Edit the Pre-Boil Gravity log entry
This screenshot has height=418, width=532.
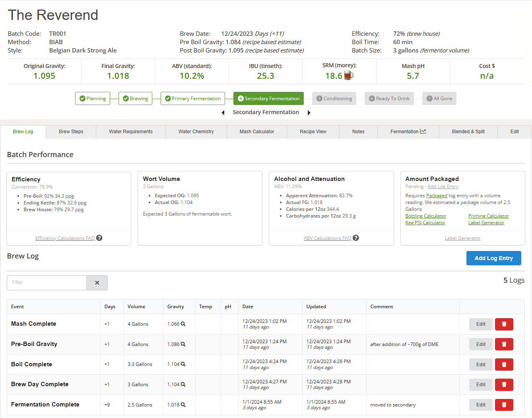click(x=481, y=344)
